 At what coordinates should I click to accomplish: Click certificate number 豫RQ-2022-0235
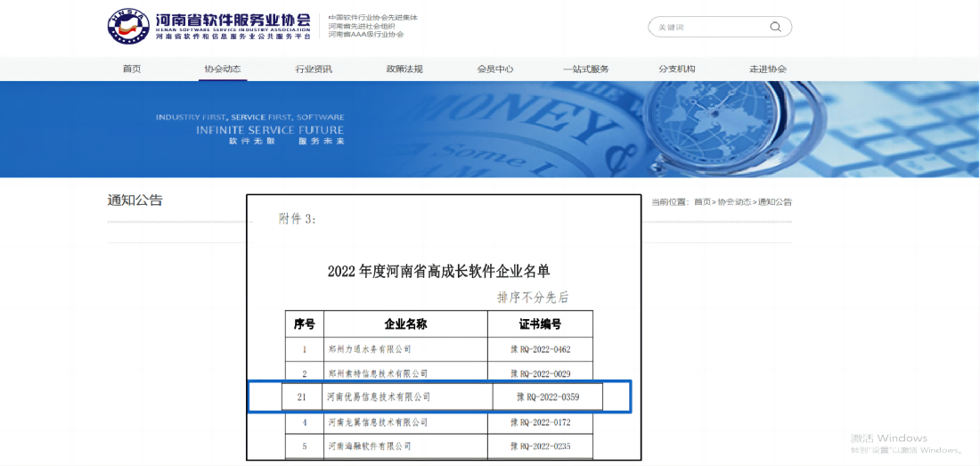[x=541, y=446]
